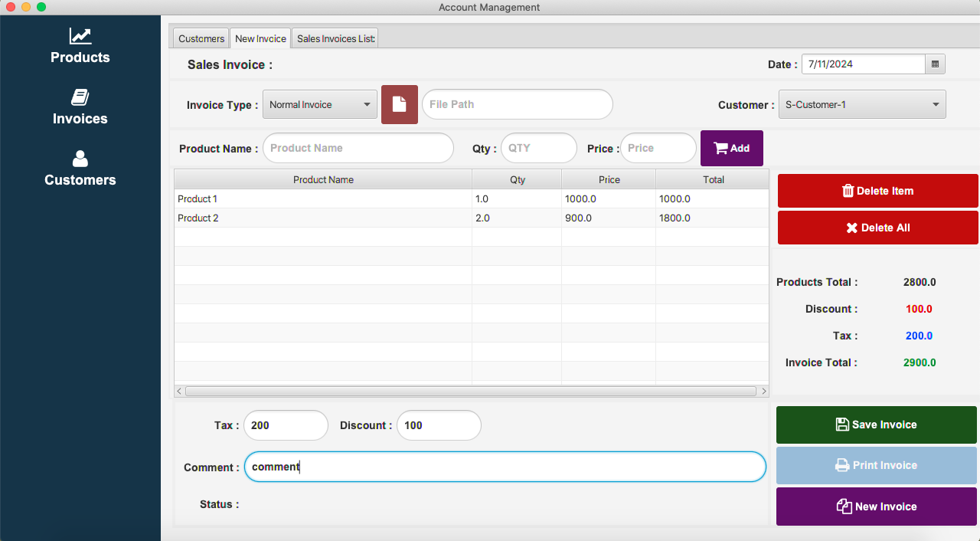Click the red file chooser icon
This screenshot has height=541, width=980.
[400, 104]
